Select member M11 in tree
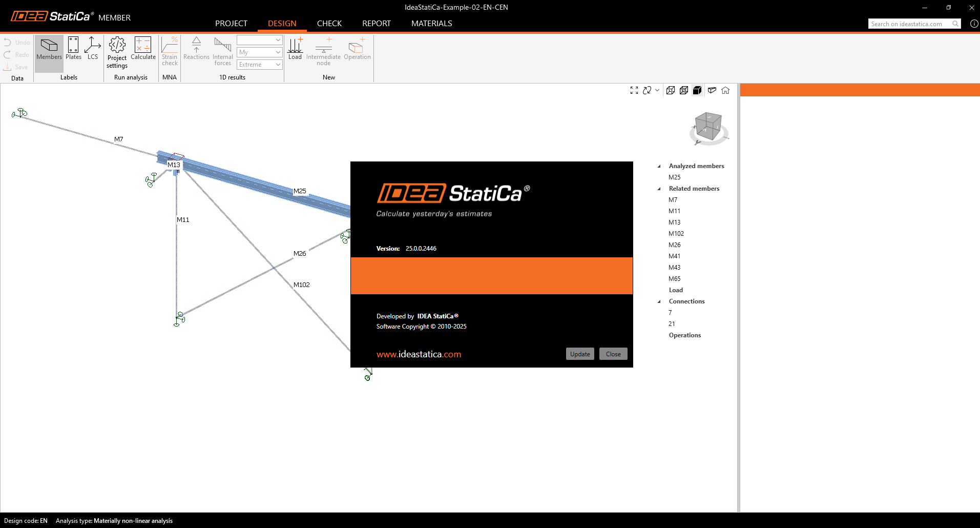Screen dimensions: 980x528 coord(674,211)
